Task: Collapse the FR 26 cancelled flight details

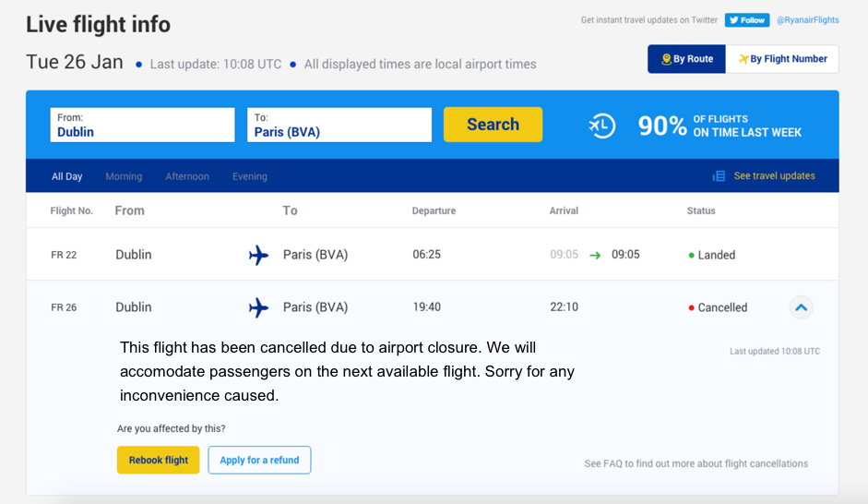Action: pyautogui.click(x=801, y=307)
